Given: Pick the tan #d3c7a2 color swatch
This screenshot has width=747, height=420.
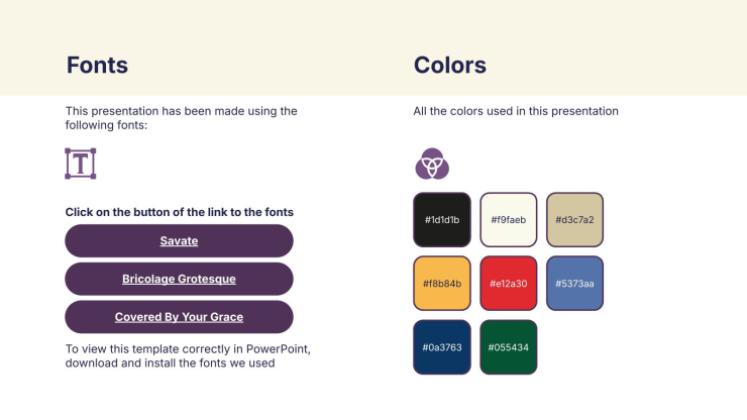Looking at the screenshot, I should [574, 219].
